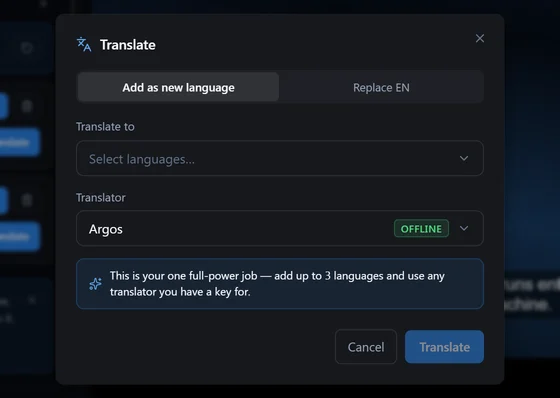This screenshot has width=560, height=398.
Task: Open the 'Select languages...' dropdown
Action: click(280, 158)
